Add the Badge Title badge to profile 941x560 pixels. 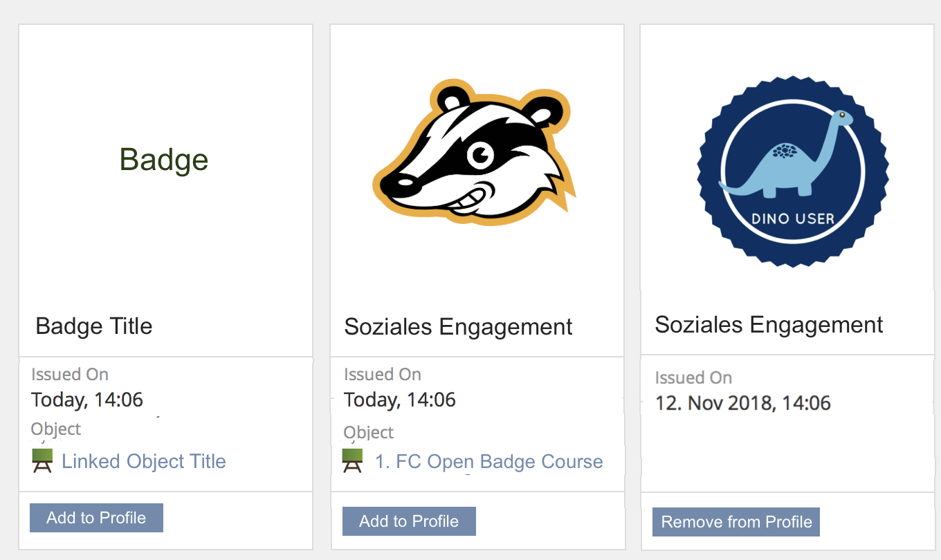[96, 518]
